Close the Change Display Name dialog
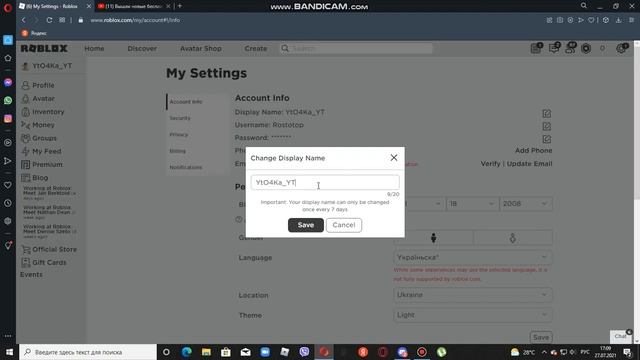Viewport: 640px width, 360px height. [x=393, y=158]
